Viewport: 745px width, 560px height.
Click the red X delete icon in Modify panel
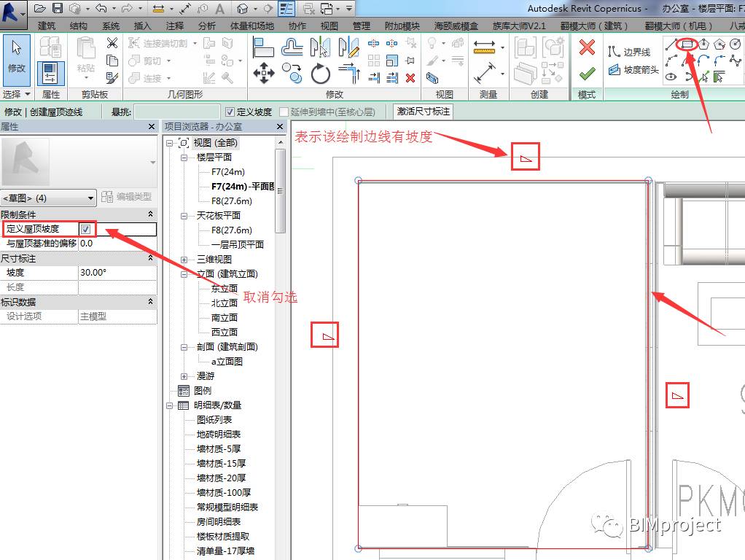[410, 77]
